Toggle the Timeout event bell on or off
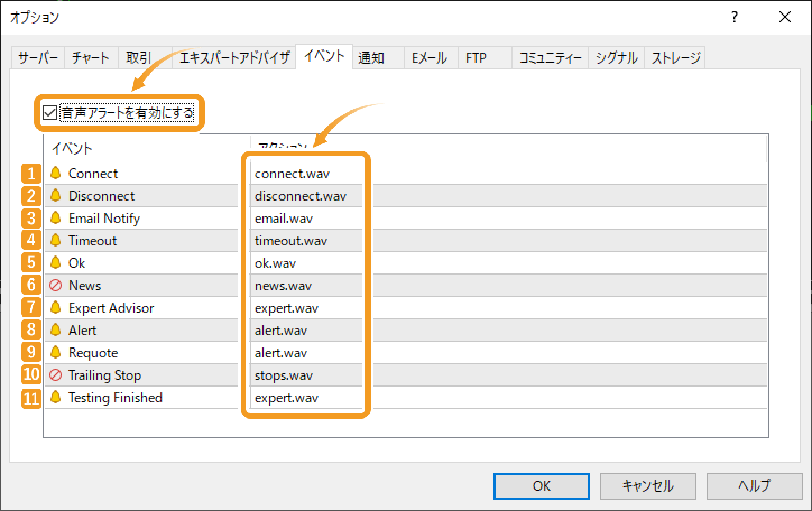 (x=56, y=240)
